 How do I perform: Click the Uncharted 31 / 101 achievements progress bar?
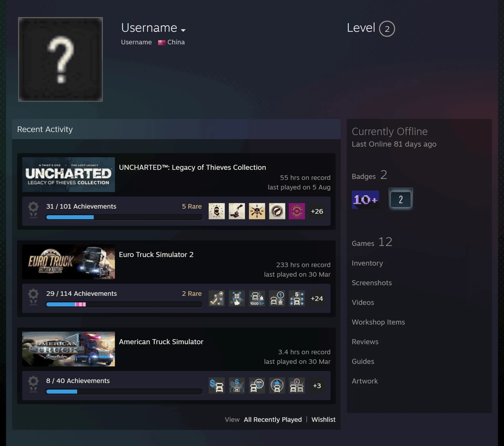click(x=124, y=217)
